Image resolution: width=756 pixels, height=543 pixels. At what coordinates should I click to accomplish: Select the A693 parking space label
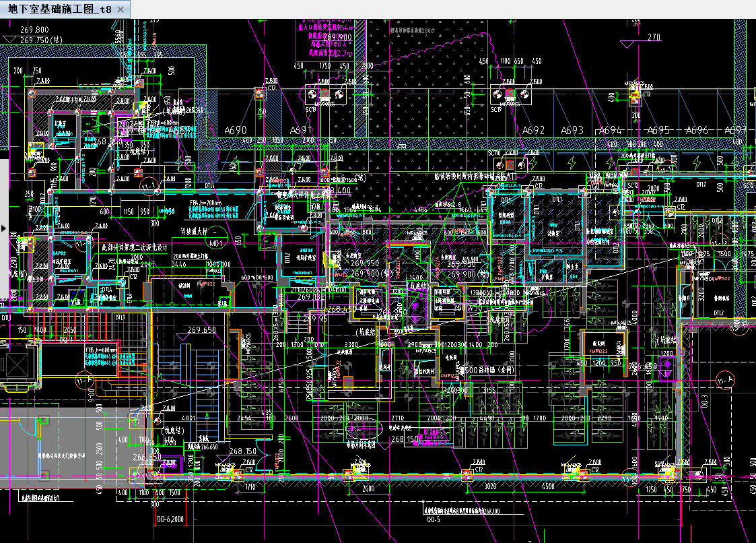coord(572,131)
